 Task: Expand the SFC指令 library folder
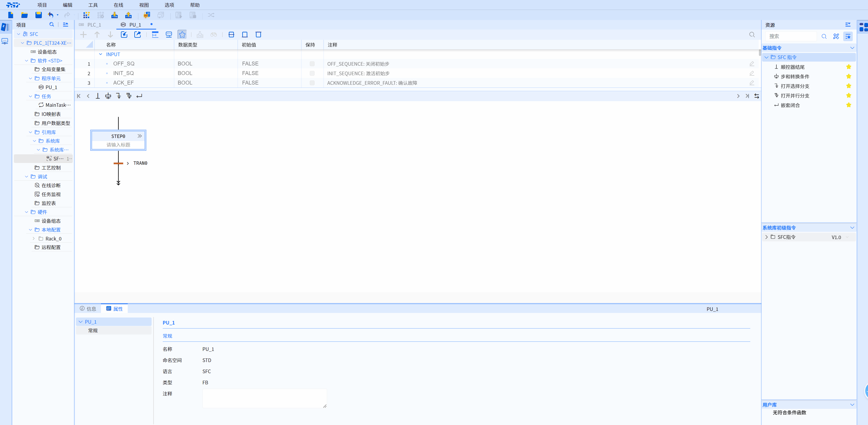767,237
